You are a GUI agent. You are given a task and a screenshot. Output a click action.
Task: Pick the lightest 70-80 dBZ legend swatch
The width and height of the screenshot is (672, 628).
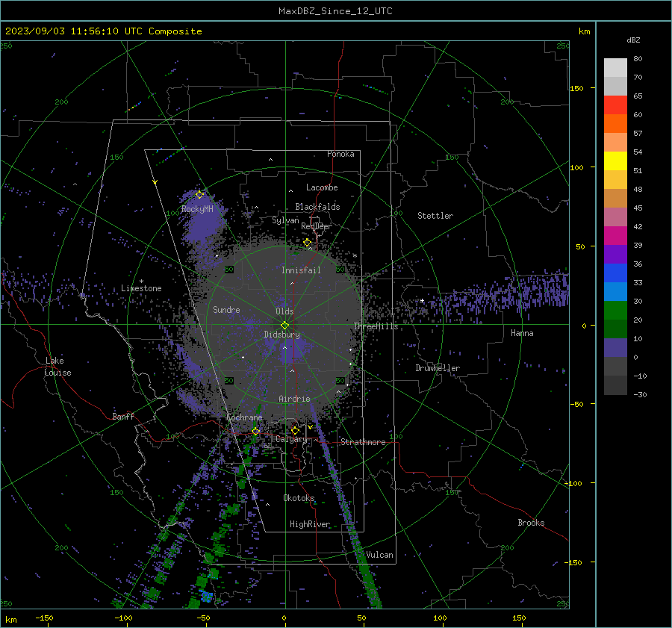(615, 68)
